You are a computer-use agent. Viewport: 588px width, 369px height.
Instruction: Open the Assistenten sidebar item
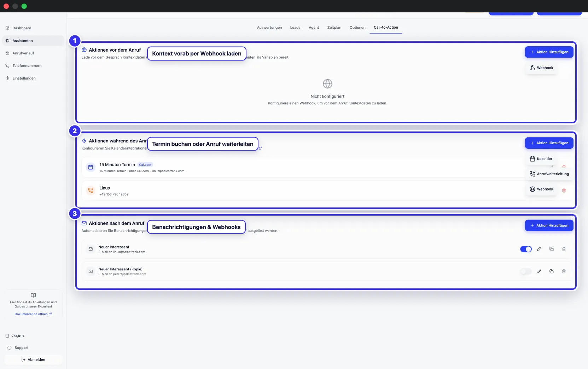coord(33,41)
